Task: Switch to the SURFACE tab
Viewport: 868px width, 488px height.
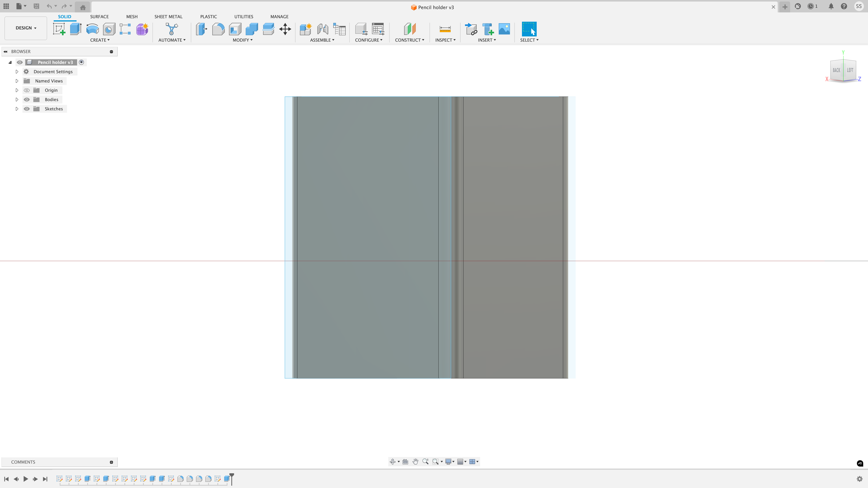Action: [99, 16]
